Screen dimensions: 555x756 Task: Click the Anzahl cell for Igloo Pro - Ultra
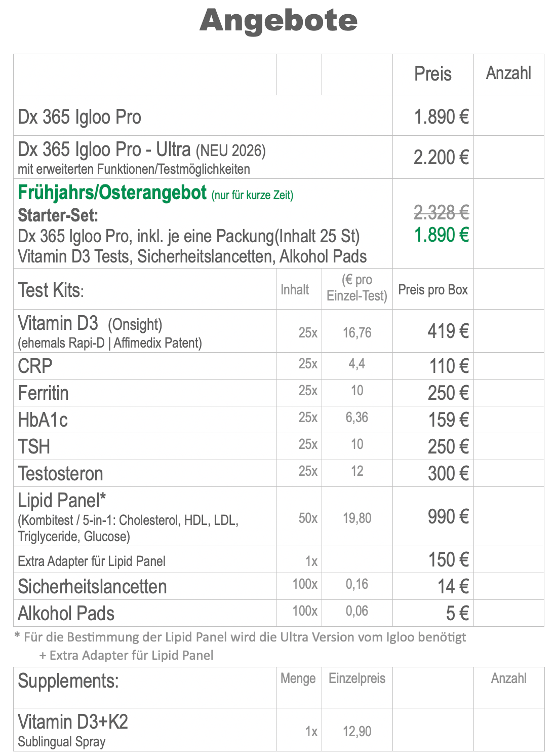tap(508, 157)
